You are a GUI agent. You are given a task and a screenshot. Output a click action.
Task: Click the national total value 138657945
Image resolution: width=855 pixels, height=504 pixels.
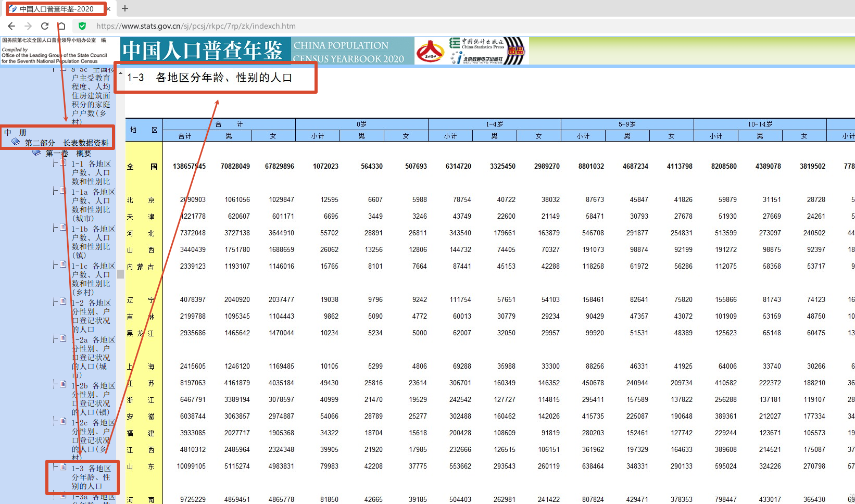(x=189, y=167)
